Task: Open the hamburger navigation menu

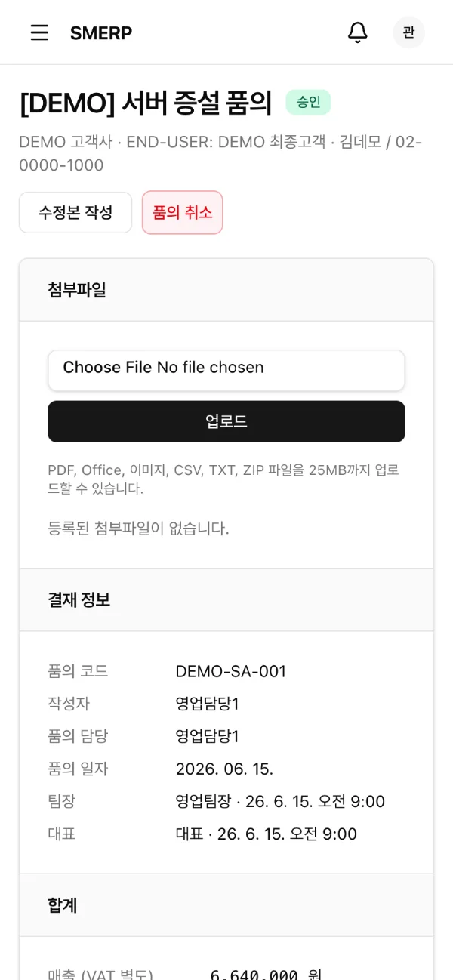Action: pos(39,32)
